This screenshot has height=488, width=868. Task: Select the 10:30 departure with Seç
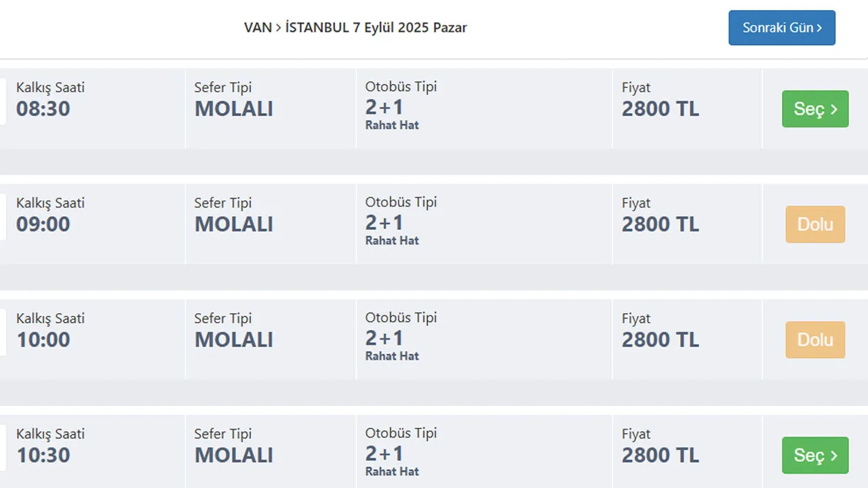815,455
